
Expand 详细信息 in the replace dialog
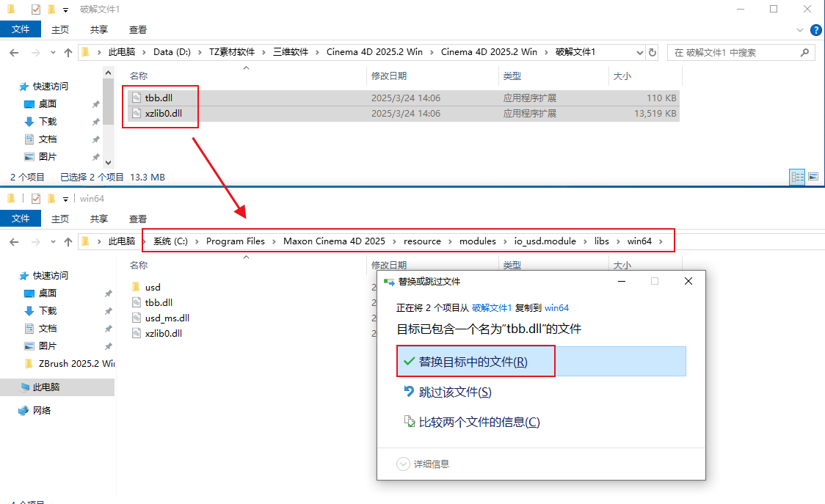424,464
